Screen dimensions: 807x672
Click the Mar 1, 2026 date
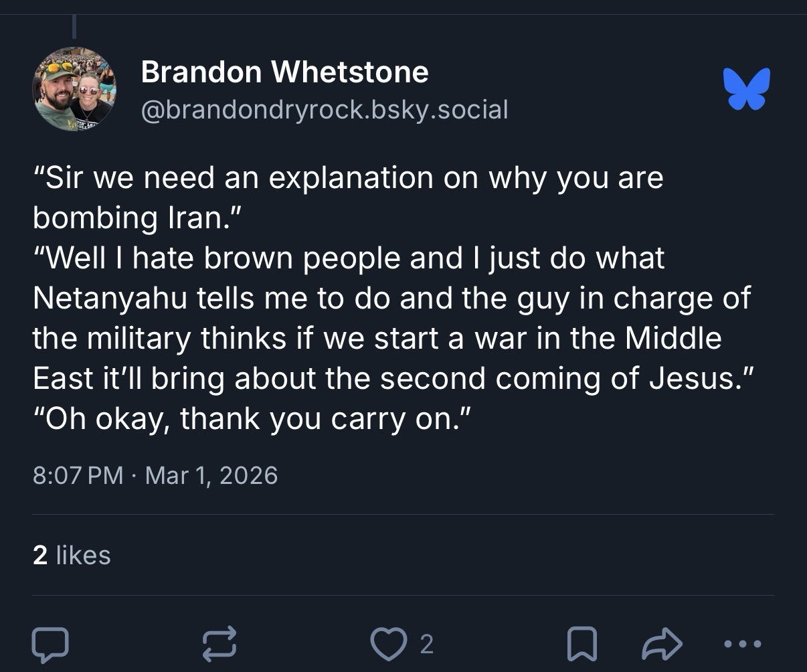(x=211, y=475)
